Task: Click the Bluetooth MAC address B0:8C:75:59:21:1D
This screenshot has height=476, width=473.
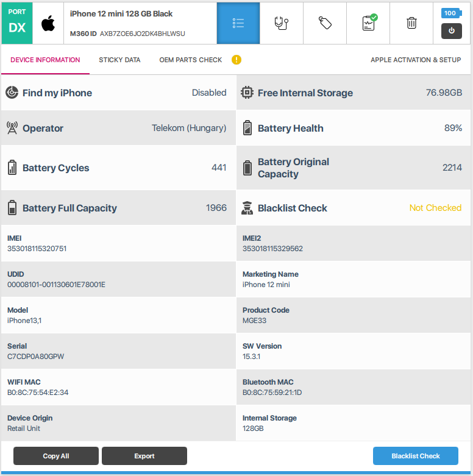Action: click(x=272, y=393)
